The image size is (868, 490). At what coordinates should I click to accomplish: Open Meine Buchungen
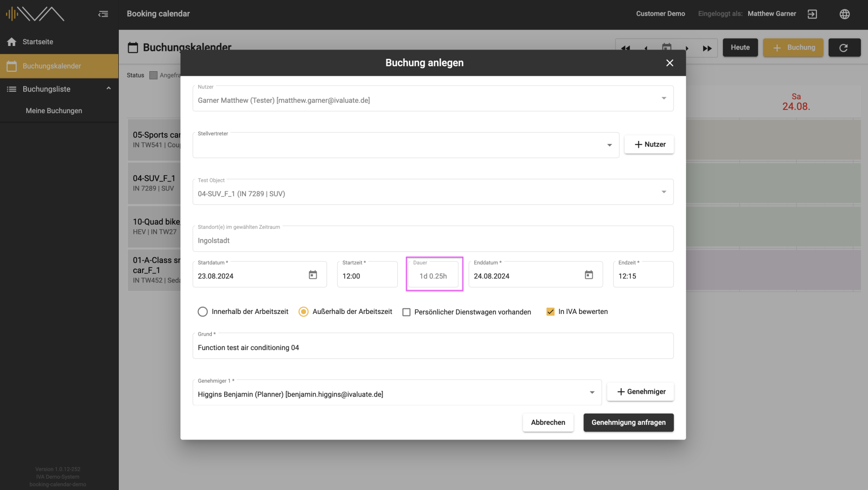coord(54,111)
